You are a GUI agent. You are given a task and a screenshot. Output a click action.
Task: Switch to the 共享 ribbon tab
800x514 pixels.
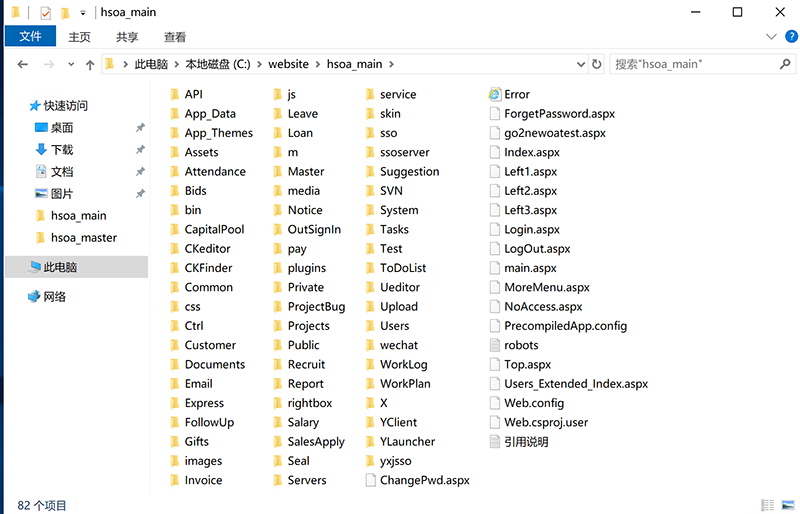click(127, 37)
